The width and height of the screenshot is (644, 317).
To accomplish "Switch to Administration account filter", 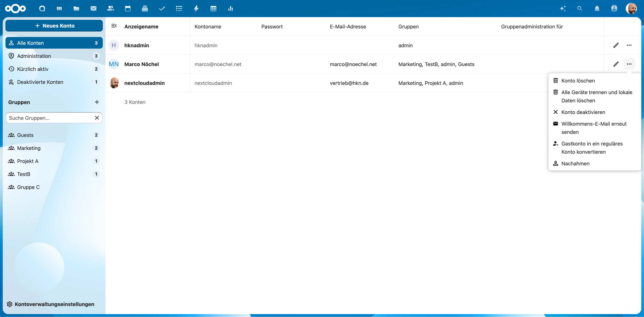I will click(33, 56).
